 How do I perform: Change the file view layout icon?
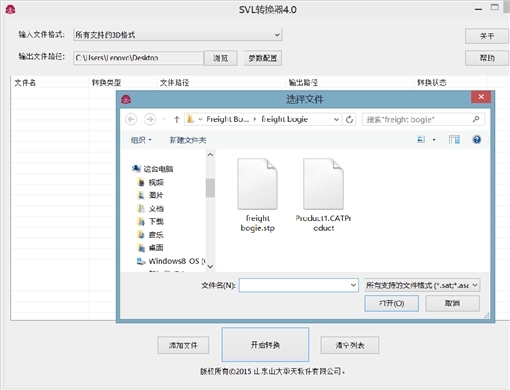421,140
